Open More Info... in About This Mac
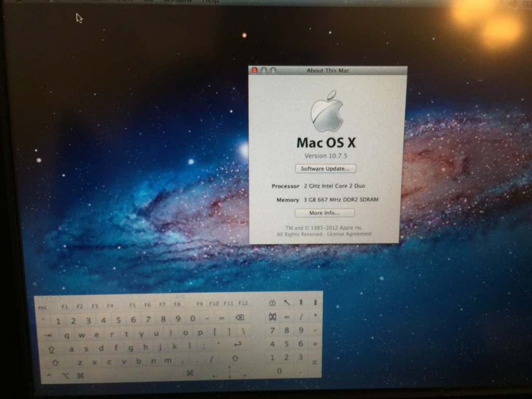Screen dimensions: 532x399 (324, 213)
